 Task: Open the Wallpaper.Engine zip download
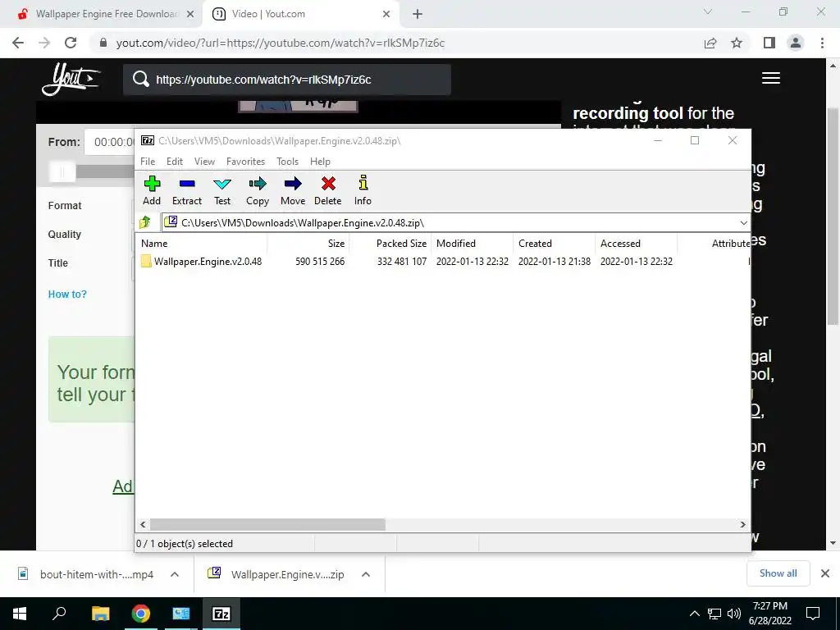tap(276, 574)
